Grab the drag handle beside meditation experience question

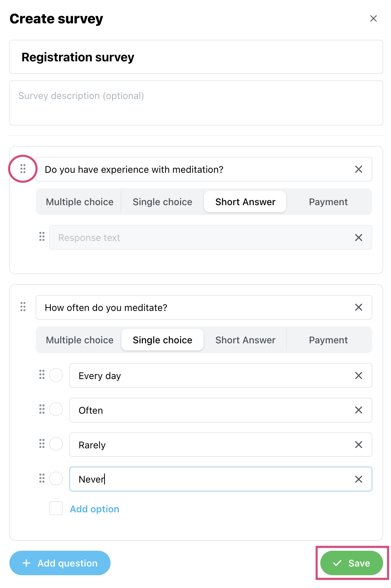point(23,169)
